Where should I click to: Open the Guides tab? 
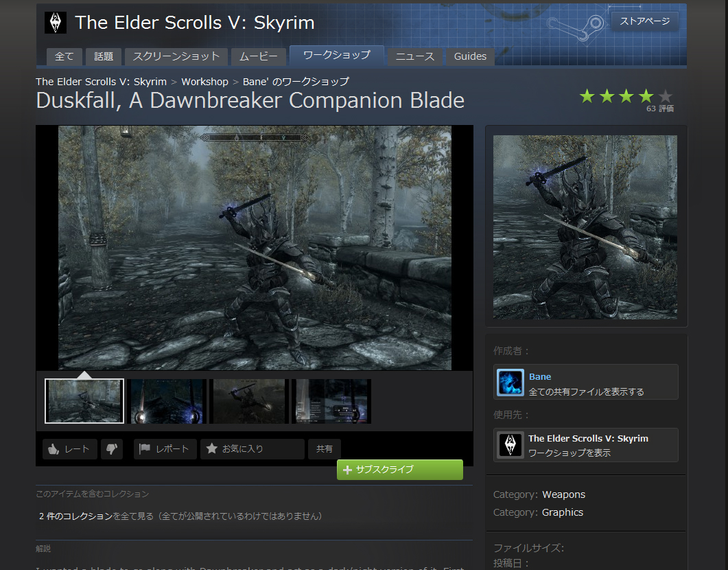(470, 56)
